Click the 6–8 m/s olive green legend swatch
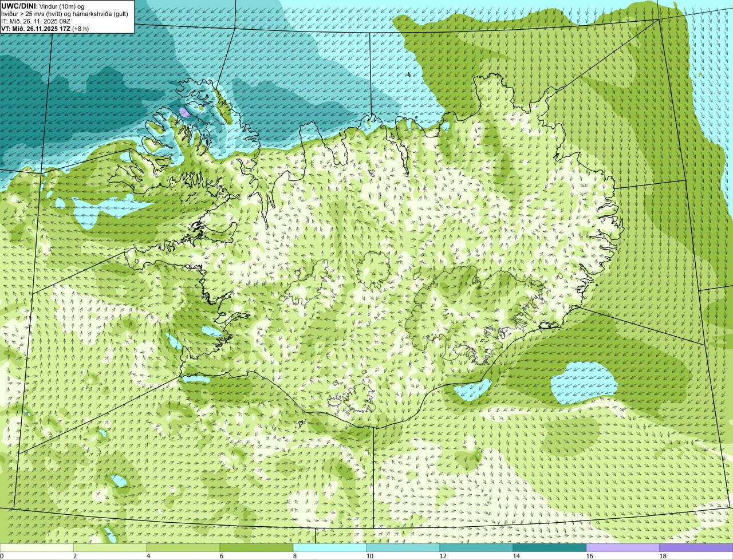The height and width of the screenshot is (560, 733). (257, 548)
